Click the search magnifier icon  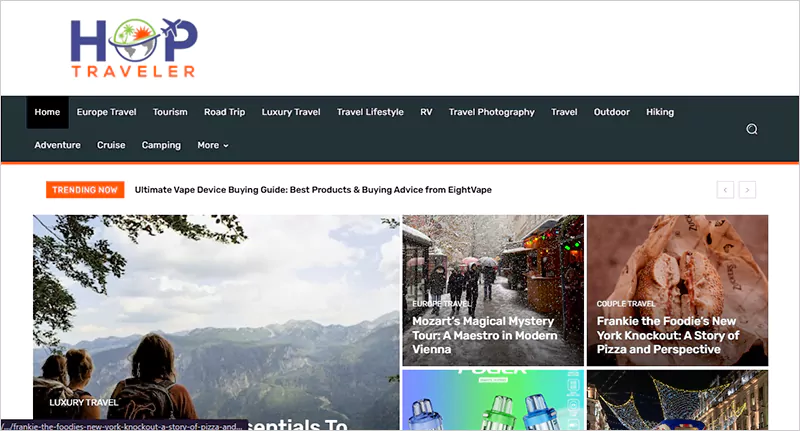coord(751,129)
